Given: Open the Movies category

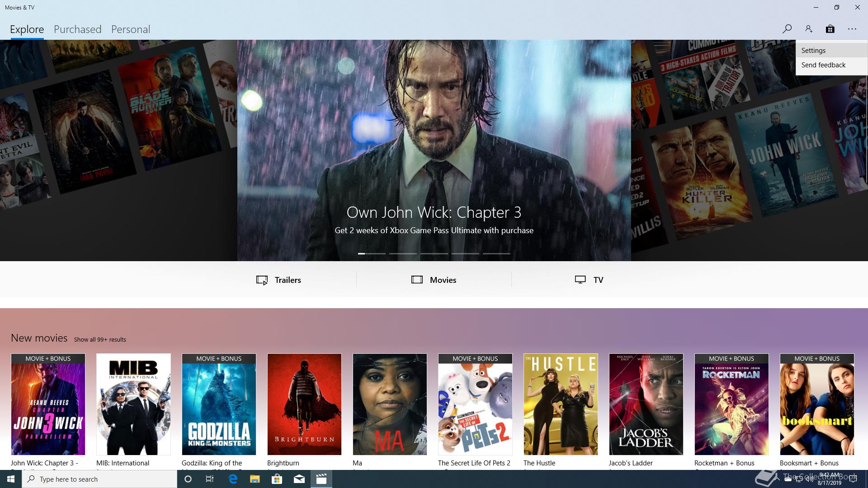Looking at the screenshot, I should click(434, 280).
